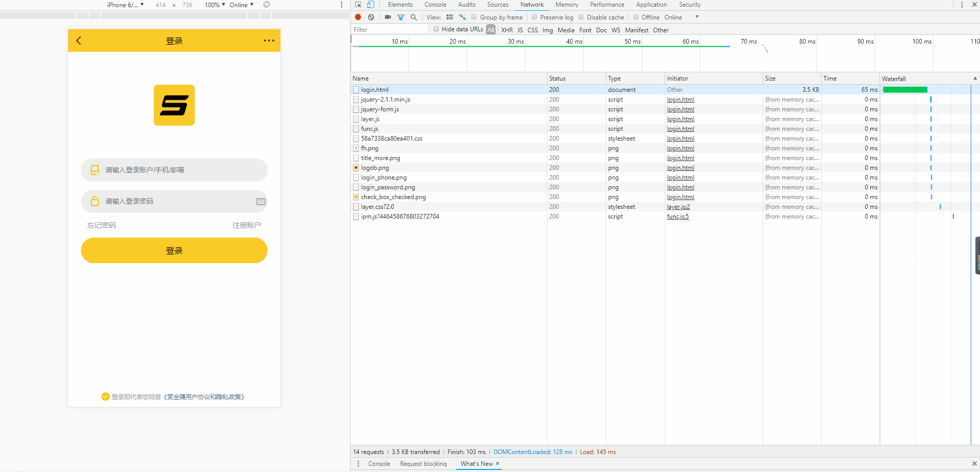Toggle the user agreement checkmark
980x472 pixels.
tap(106, 397)
